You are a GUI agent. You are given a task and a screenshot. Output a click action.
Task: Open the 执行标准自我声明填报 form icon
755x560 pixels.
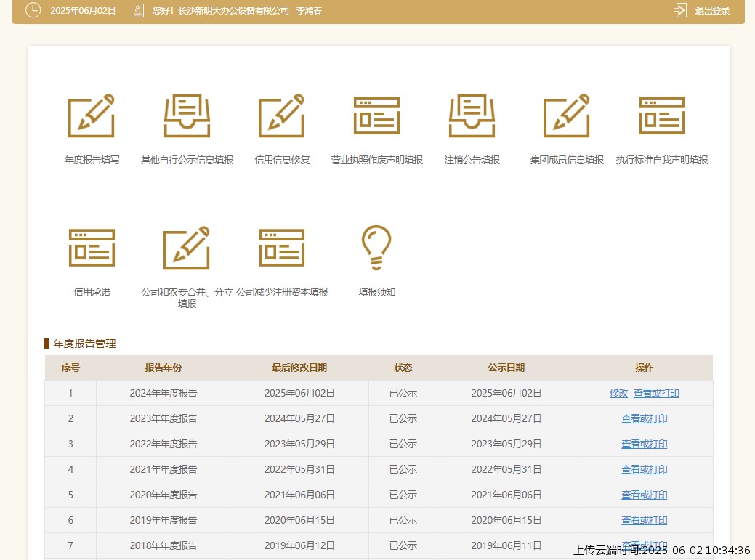tap(662, 115)
